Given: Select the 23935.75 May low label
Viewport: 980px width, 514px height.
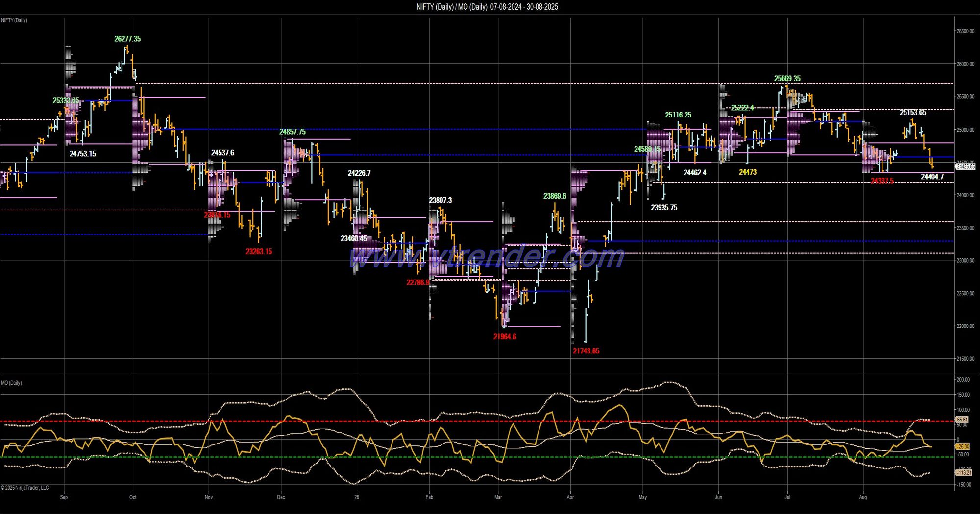Looking at the screenshot, I should (664, 208).
